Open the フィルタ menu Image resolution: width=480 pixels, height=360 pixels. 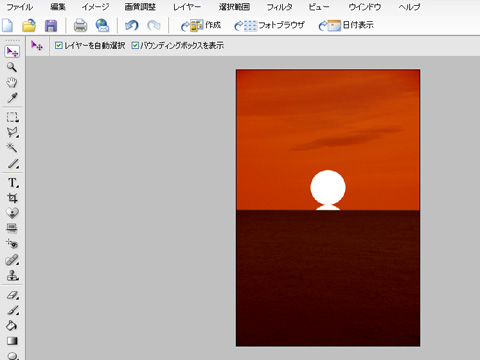(x=279, y=7)
